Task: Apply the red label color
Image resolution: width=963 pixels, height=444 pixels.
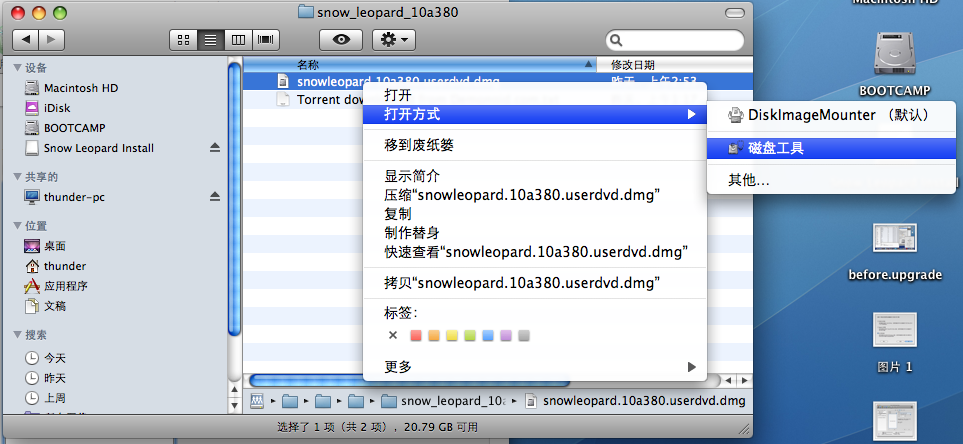Action: [x=416, y=335]
